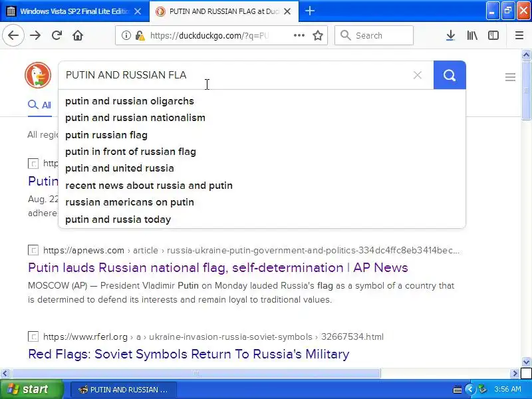Click the vertical scrollbar up arrow

pyautogui.click(x=526, y=55)
